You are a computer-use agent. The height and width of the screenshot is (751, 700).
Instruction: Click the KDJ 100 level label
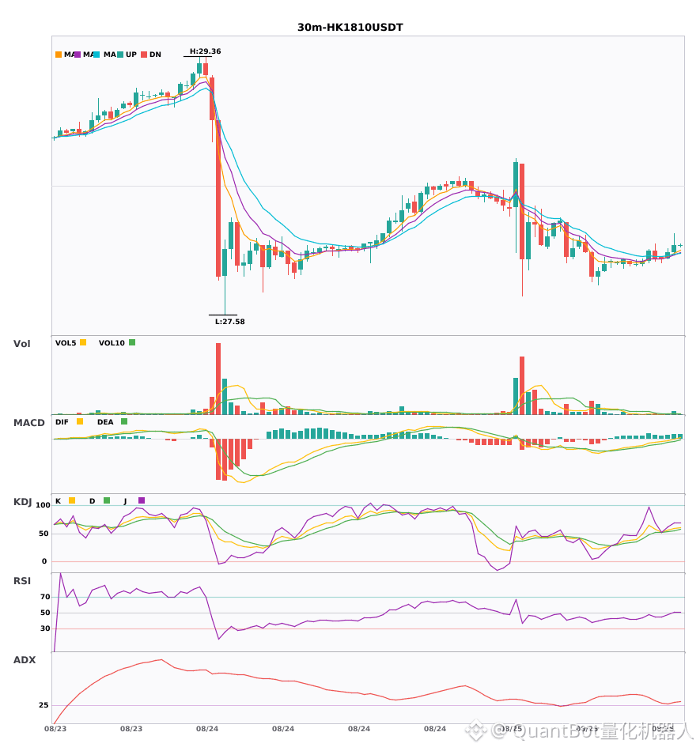[x=43, y=505]
